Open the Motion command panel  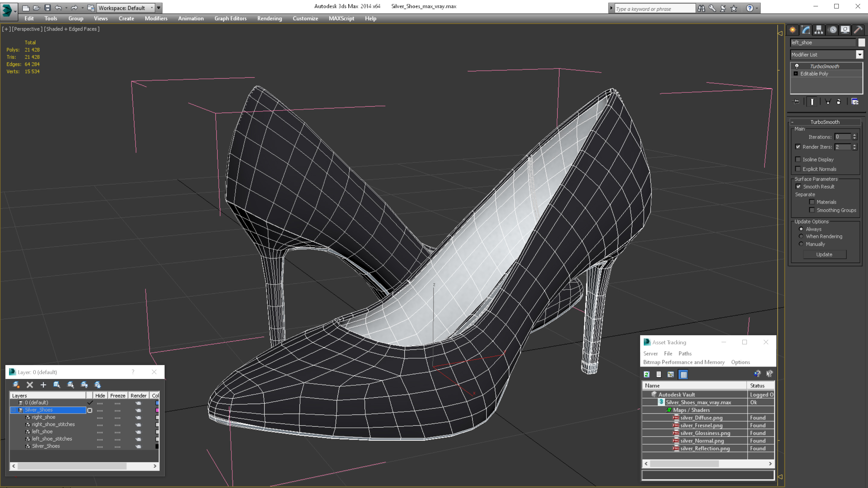(832, 30)
